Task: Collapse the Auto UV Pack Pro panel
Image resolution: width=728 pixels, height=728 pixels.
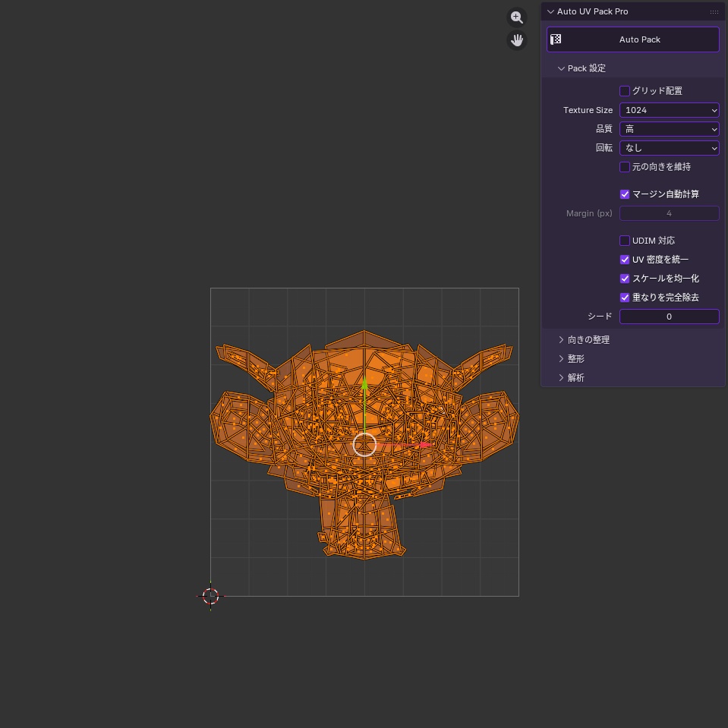Action: 550,12
